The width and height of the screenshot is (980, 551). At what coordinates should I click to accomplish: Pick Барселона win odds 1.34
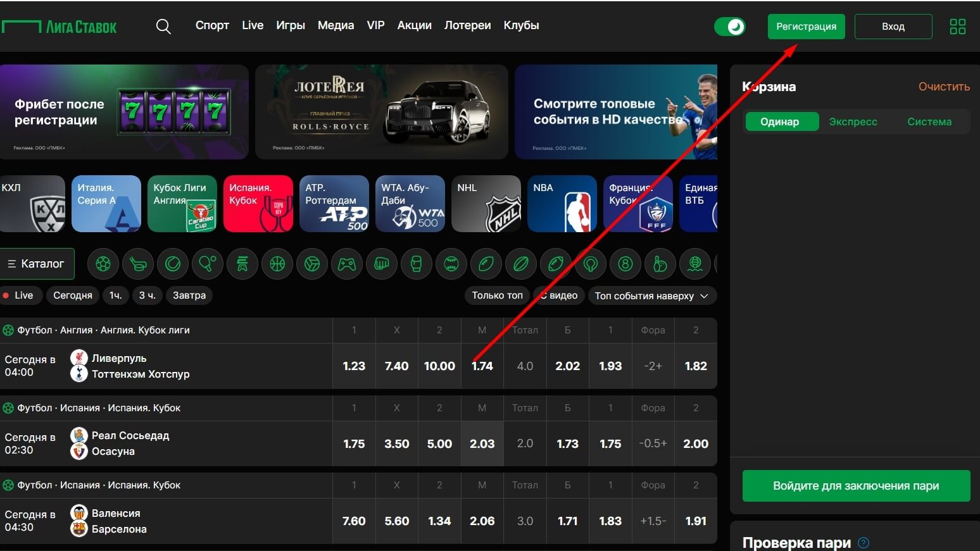tap(439, 521)
